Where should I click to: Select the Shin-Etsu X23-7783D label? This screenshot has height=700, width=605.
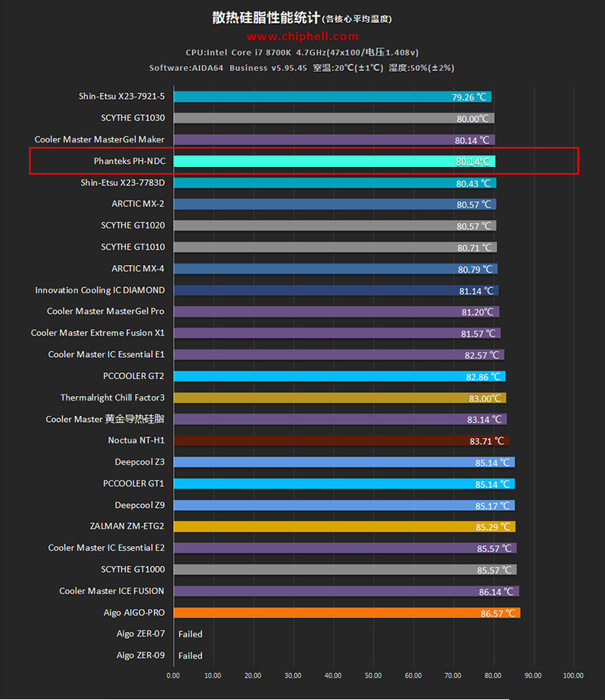pos(123,182)
